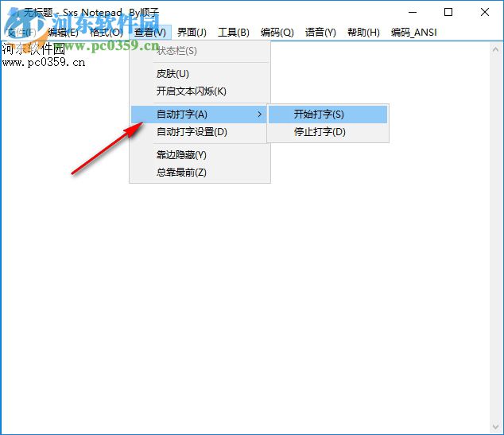The width and height of the screenshot is (504, 435).
Task: Expand the 自动打字(A) submenu
Action: tap(200, 115)
